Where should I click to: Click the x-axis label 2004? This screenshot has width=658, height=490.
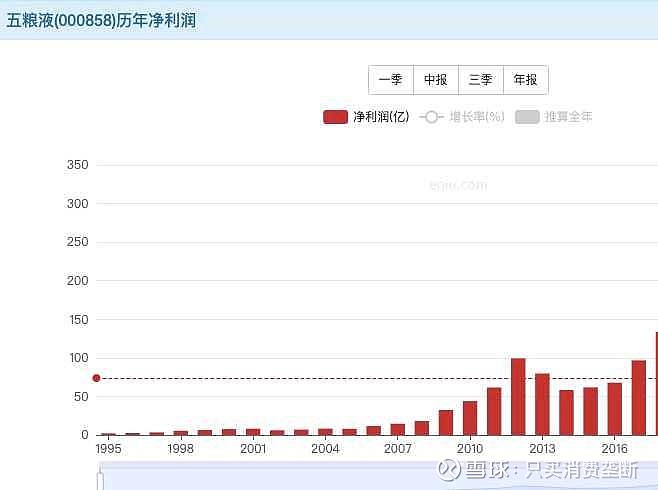[325, 448]
